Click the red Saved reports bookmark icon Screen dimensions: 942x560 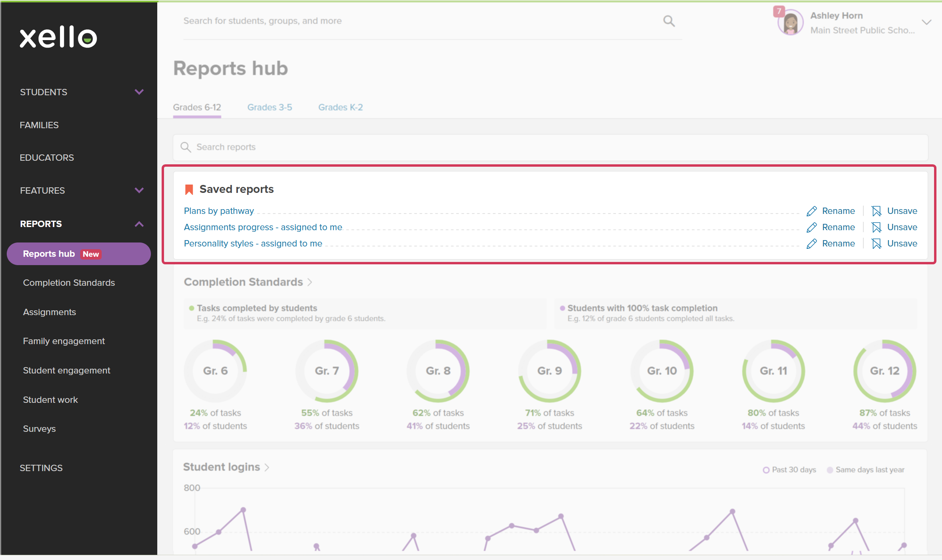189,190
